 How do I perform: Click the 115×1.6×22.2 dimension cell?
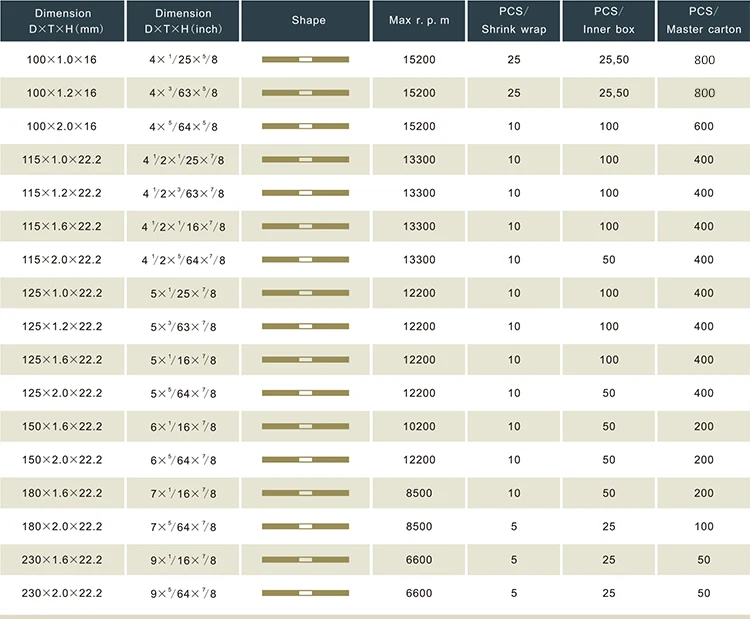[62, 227]
